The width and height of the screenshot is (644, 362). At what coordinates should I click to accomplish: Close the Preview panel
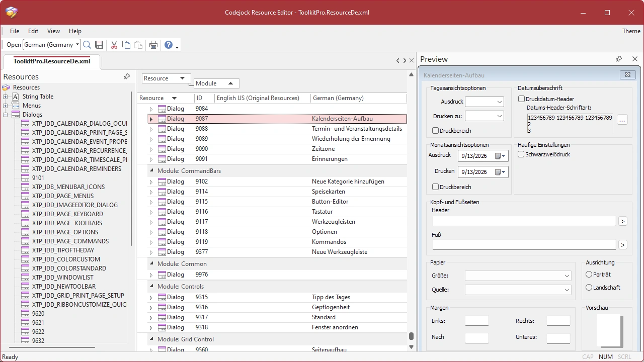(x=635, y=59)
